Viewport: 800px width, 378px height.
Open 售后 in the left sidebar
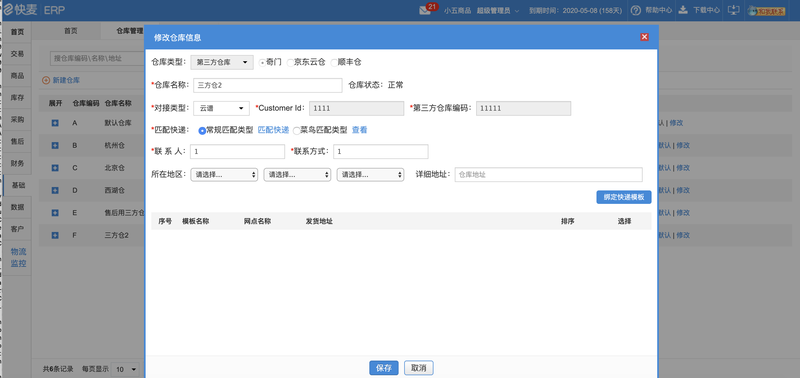tap(17, 141)
